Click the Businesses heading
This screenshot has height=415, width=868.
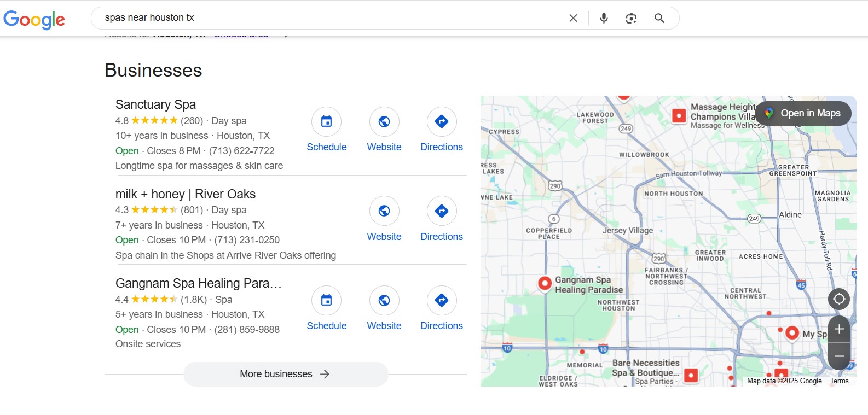153,70
